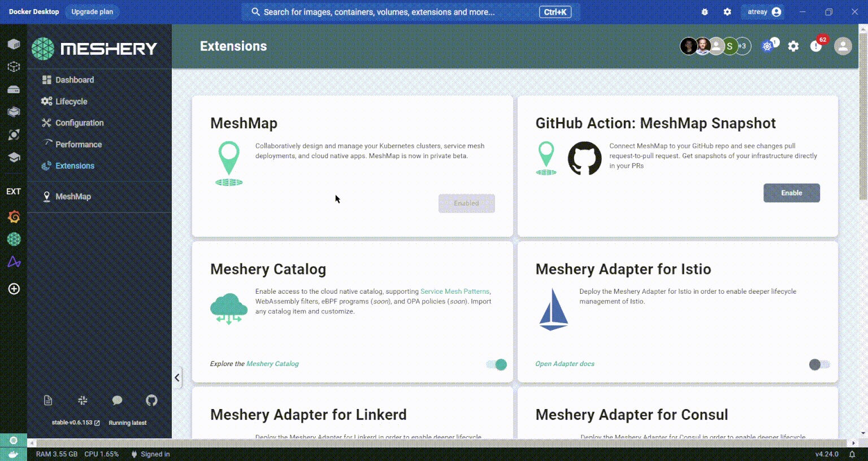Click the Docker whale icon in status bar
Screen dimensions: 868x461
14,454
